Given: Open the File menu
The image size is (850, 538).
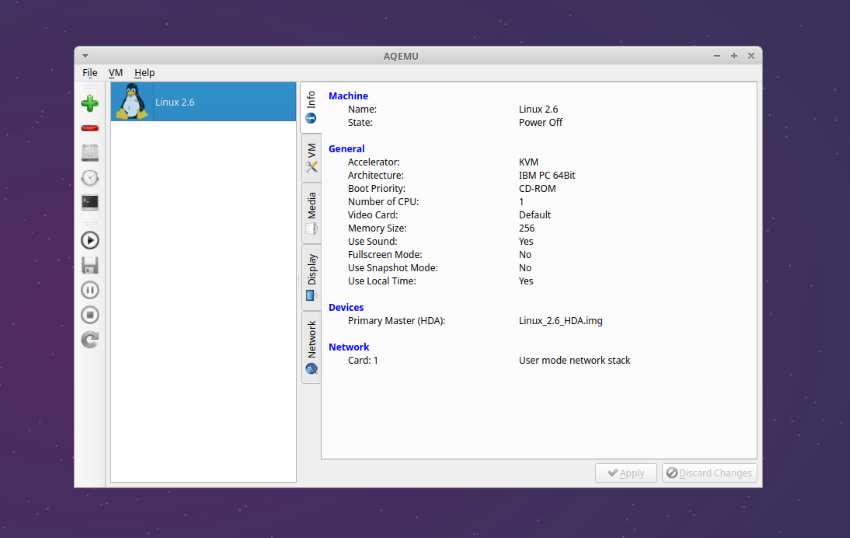Looking at the screenshot, I should click(x=90, y=73).
